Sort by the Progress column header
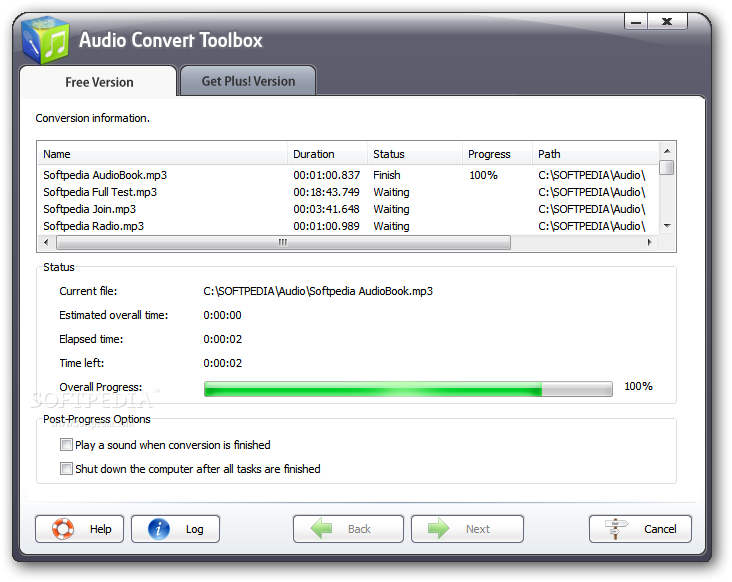Screen dimensions: 732x582 coord(497,154)
